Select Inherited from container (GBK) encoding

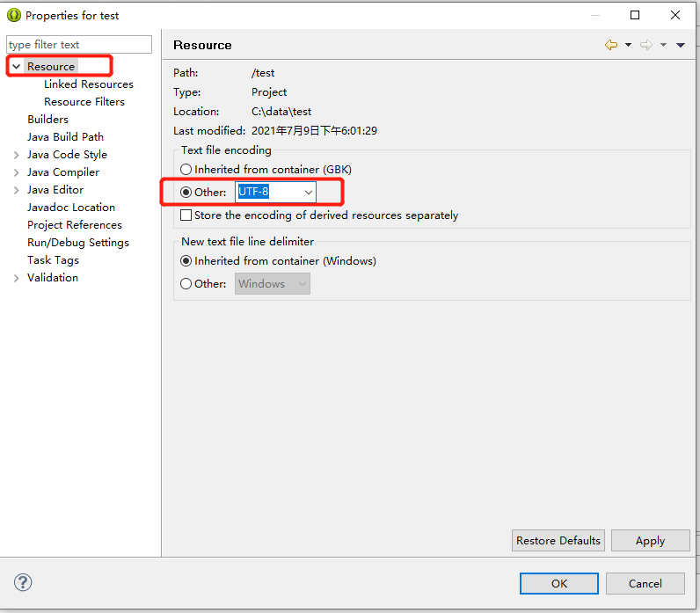click(186, 169)
